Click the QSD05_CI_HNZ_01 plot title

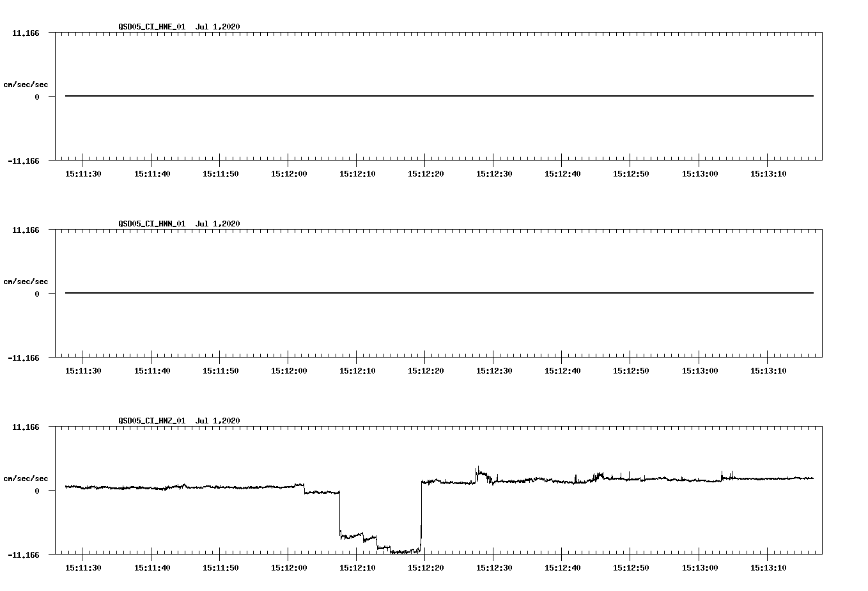pyautogui.click(x=179, y=421)
